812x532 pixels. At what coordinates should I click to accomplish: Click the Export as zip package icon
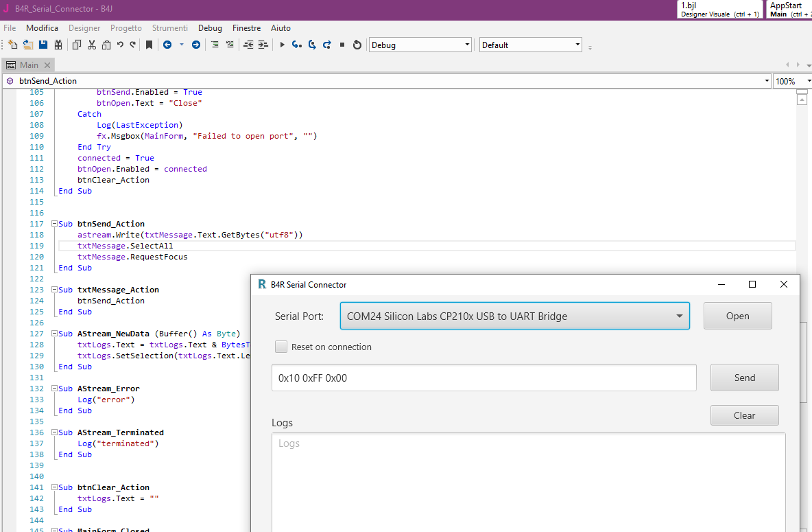tap(58, 45)
